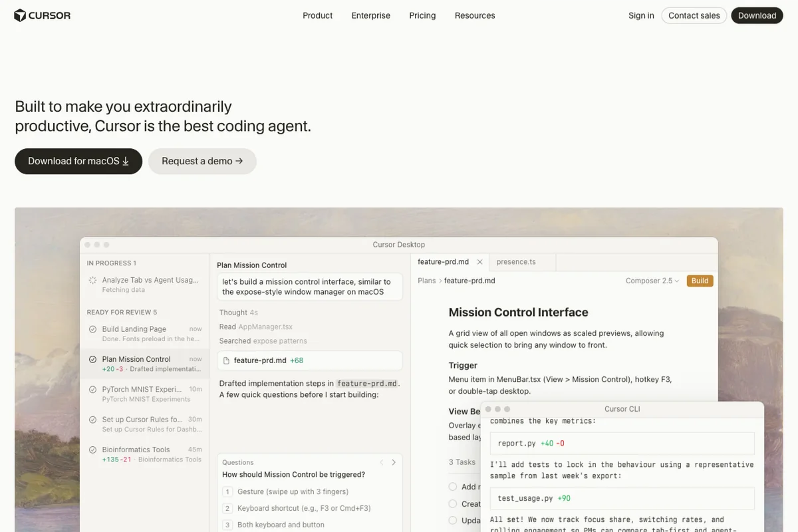This screenshot has width=798, height=532.
Task: Select option 1 Gesture swipe up
Action: pyautogui.click(x=310, y=491)
